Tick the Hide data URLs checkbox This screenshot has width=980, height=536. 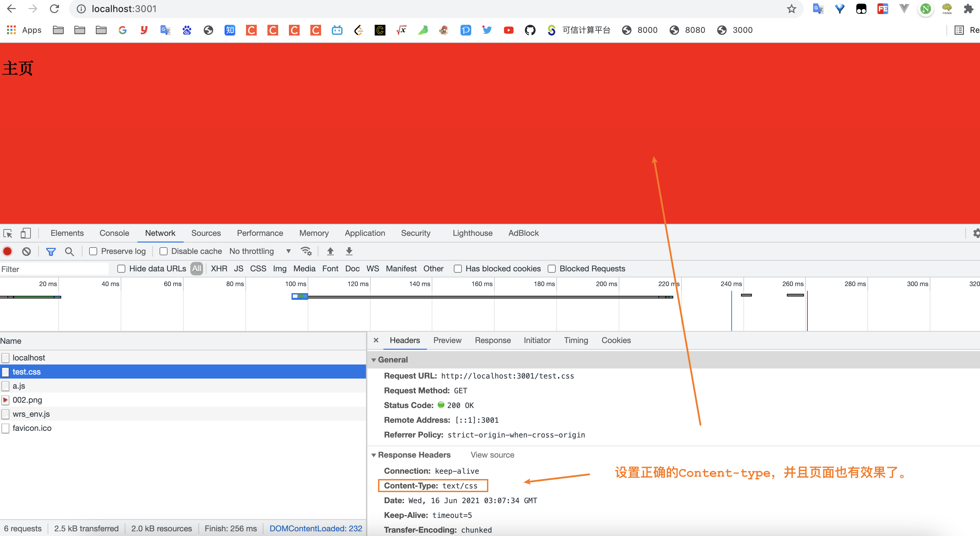point(121,269)
